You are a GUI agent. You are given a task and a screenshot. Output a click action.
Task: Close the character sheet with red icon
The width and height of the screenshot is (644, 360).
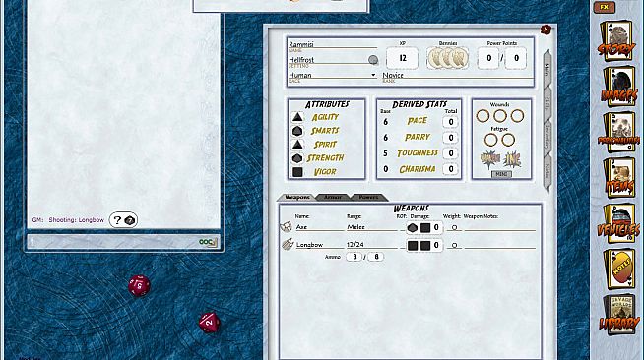(x=546, y=30)
